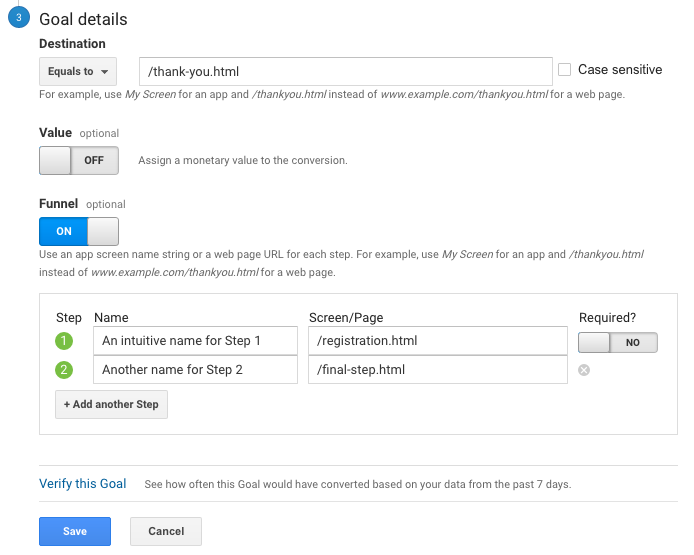Click the /final-step.html Screen/Page field
694x555 pixels.
(x=438, y=370)
